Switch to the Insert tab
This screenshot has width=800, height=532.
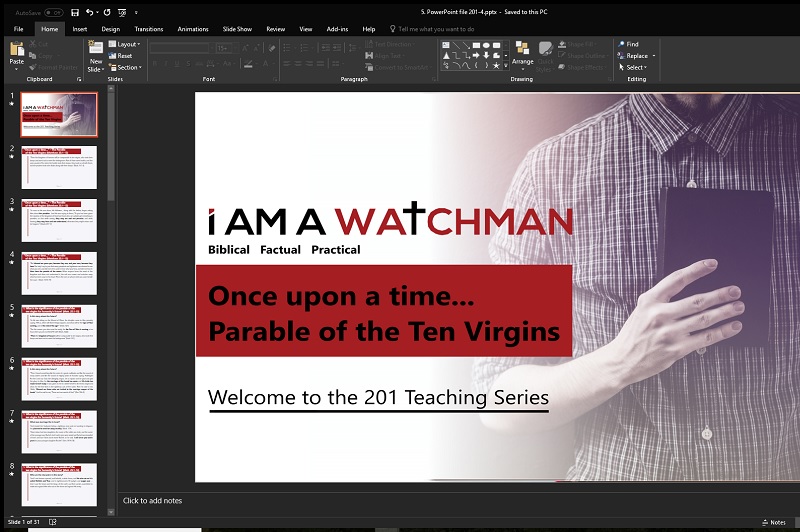(80, 29)
